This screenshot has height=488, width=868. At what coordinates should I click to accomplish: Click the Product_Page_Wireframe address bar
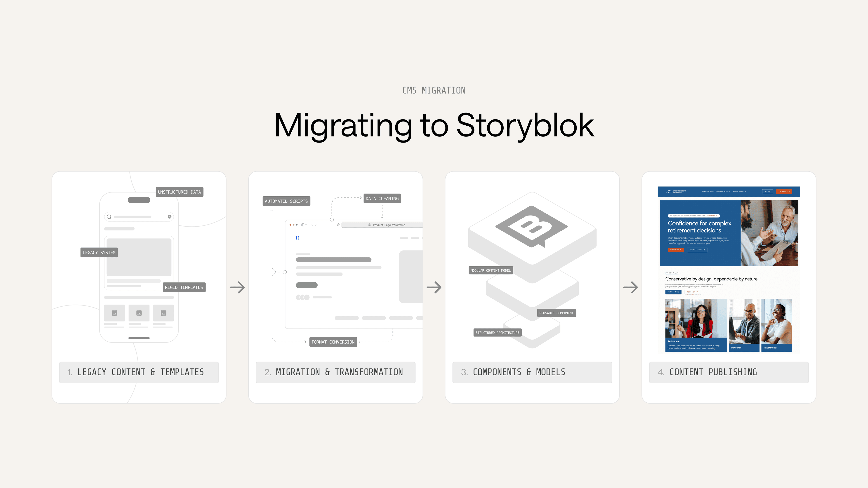click(x=382, y=225)
